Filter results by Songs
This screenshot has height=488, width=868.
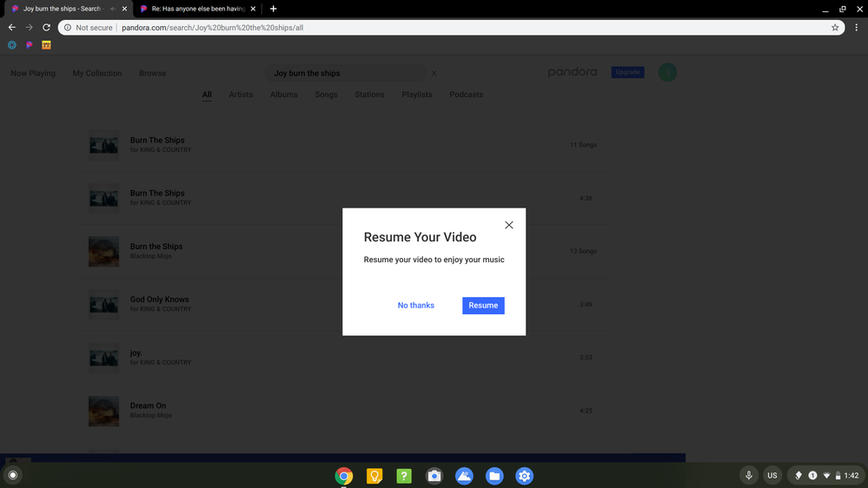point(326,95)
